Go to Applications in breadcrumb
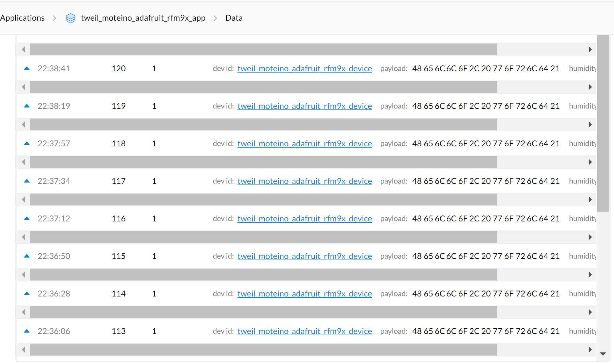Screen dimensions: 614x364 [22, 18]
